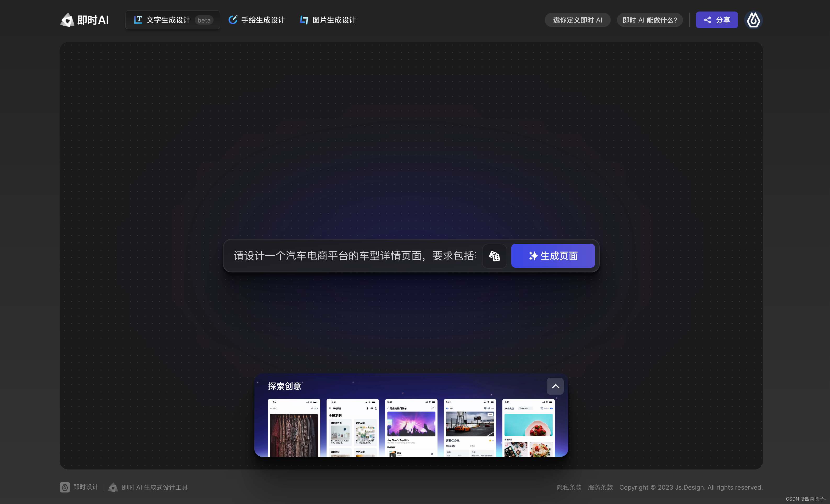Click the 文字生成设计 text icon
Image resolution: width=830 pixels, height=504 pixels.
click(x=138, y=20)
